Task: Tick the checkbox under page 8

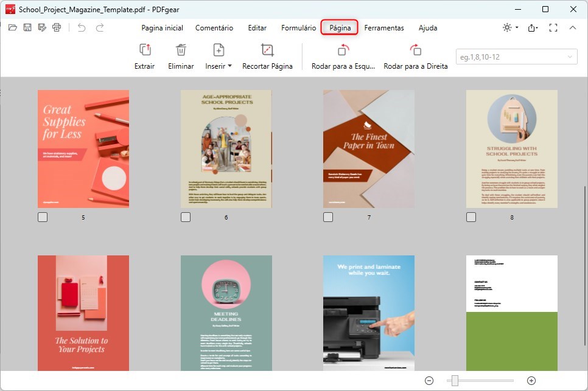Action: point(471,217)
